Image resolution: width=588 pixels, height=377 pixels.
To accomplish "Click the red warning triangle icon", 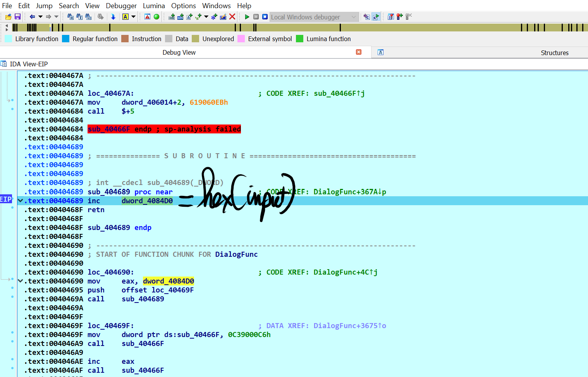I will click(147, 17).
